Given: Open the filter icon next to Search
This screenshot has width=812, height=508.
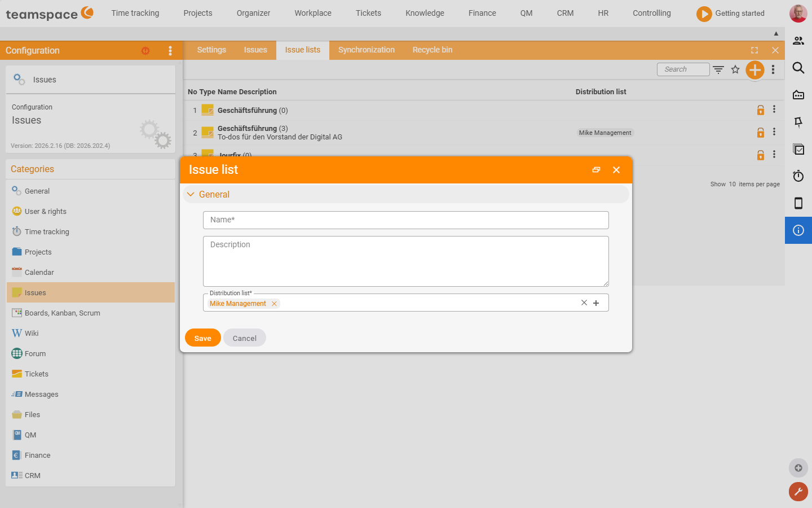Looking at the screenshot, I should [718, 69].
